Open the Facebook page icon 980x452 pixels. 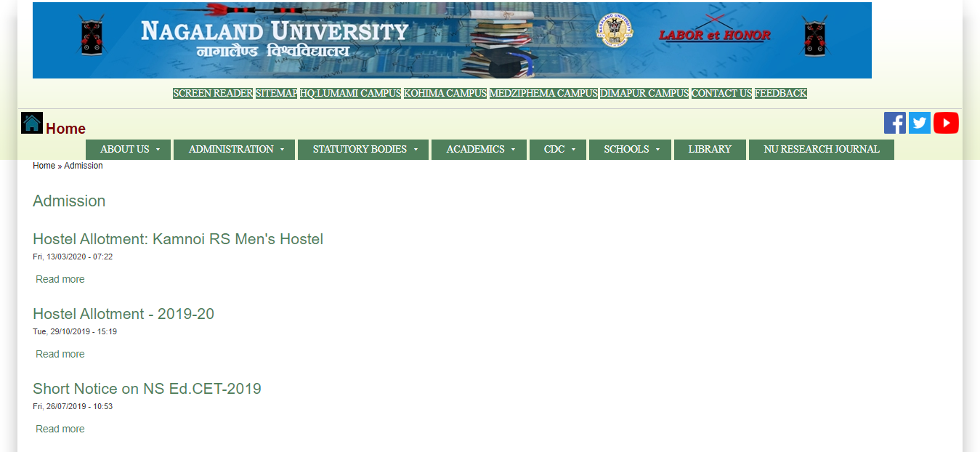pyautogui.click(x=895, y=123)
